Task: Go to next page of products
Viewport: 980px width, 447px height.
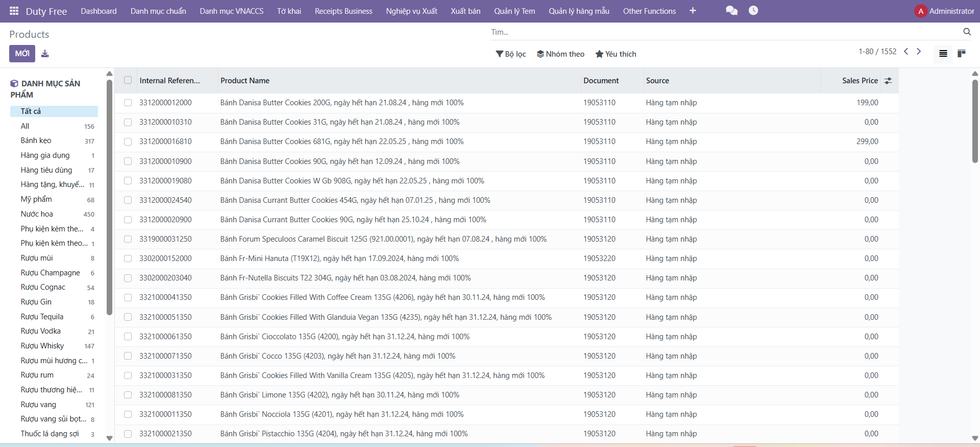Action: pos(919,52)
